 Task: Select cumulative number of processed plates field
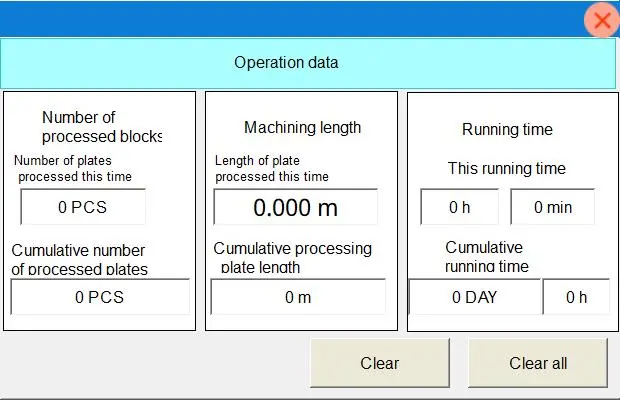100,297
